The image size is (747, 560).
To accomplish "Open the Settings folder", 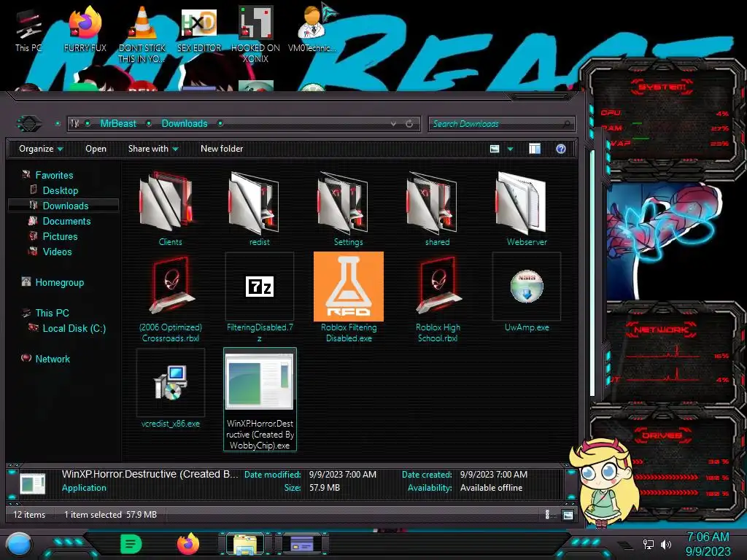I will (348, 209).
